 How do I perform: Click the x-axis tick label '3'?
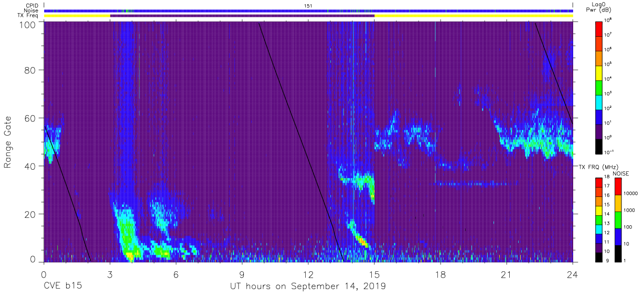tap(110, 274)
